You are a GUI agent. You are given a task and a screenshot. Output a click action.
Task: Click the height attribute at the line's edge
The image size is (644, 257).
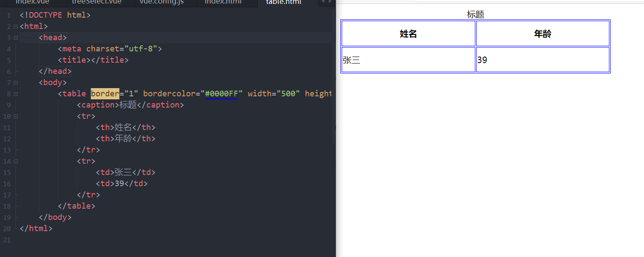point(318,94)
